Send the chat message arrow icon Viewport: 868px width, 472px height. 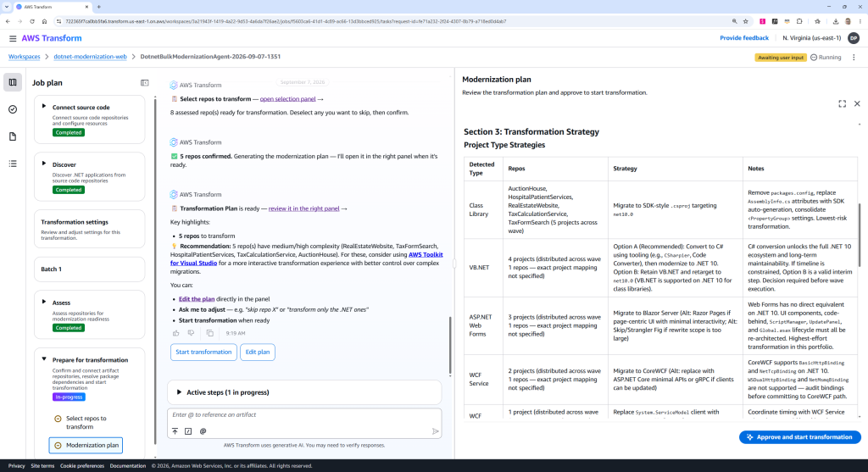coord(435,431)
